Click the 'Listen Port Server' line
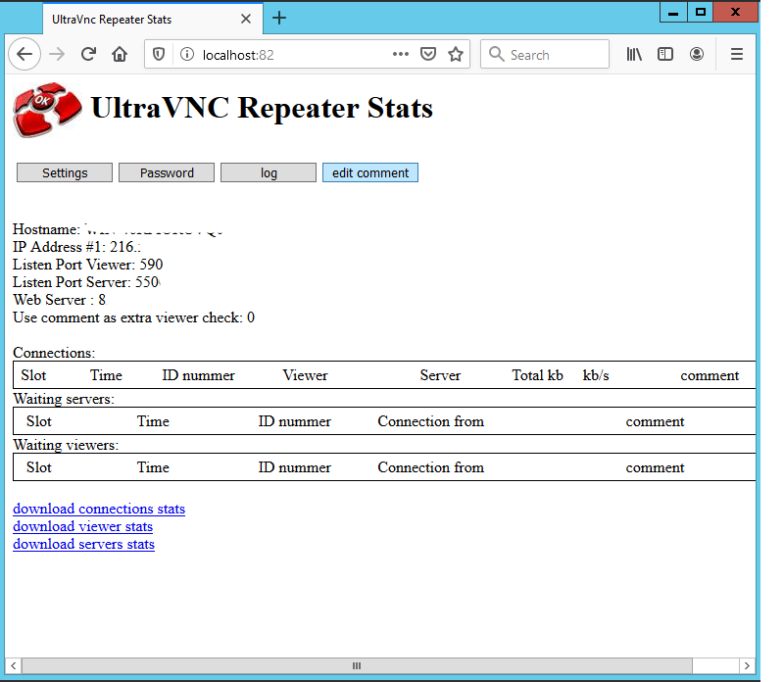The width and height of the screenshot is (784, 682). 86,282
